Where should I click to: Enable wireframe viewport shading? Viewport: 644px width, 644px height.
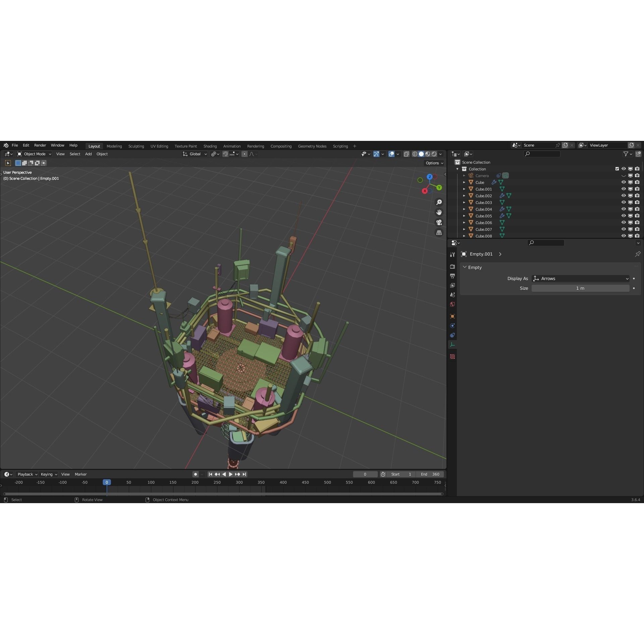[x=415, y=154]
